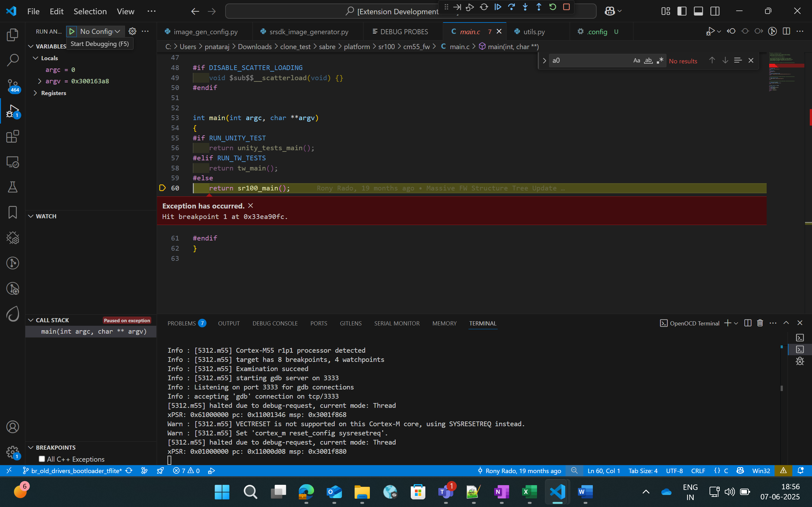Toggle regex matching in find widget
812x507 pixels.
click(660, 60)
